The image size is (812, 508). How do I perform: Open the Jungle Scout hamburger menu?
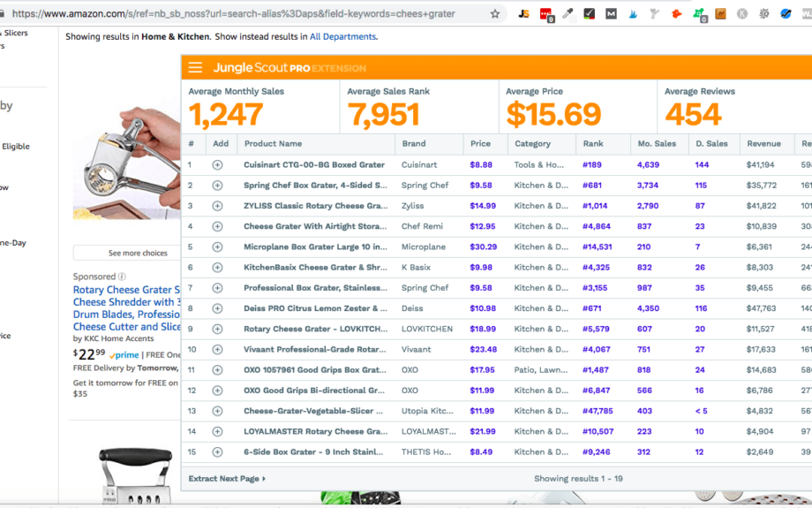195,67
